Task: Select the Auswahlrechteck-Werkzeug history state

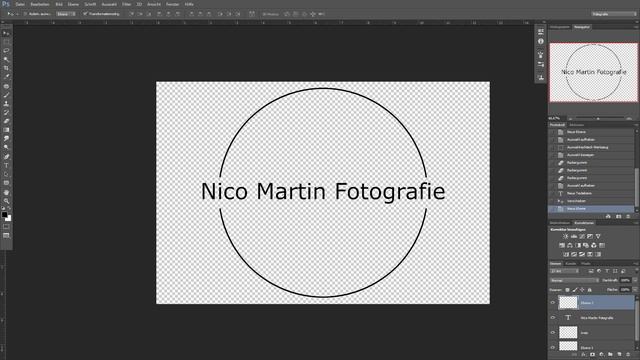Action: (591, 147)
